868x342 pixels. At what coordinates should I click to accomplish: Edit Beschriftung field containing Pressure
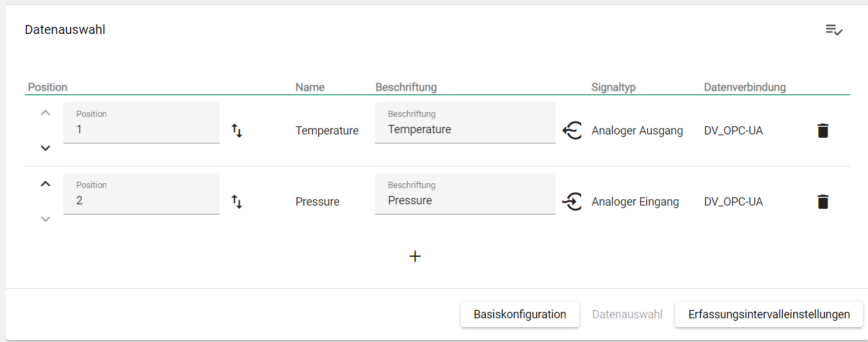(x=465, y=200)
